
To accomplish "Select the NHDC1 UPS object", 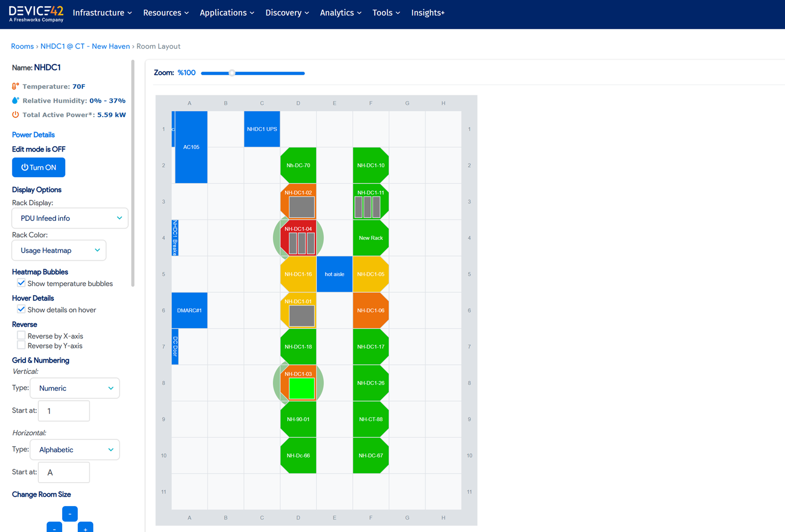I will coord(262,129).
